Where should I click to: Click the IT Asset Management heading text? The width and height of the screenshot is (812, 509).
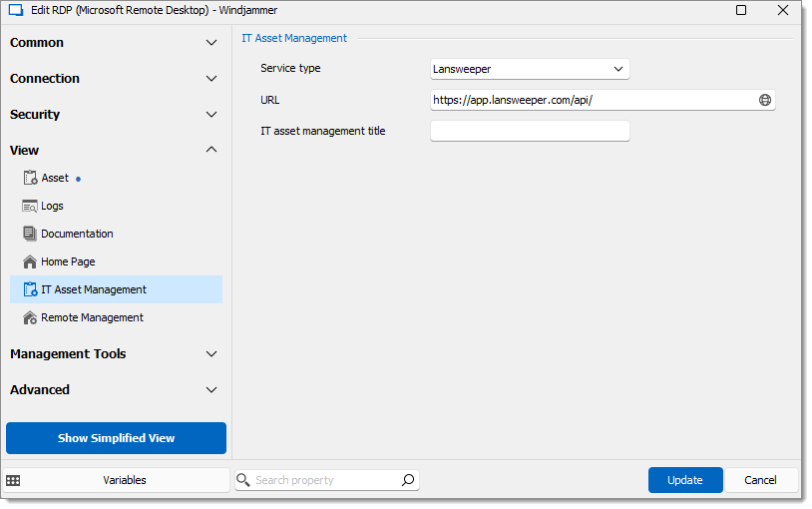pyautogui.click(x=294, y=38)
